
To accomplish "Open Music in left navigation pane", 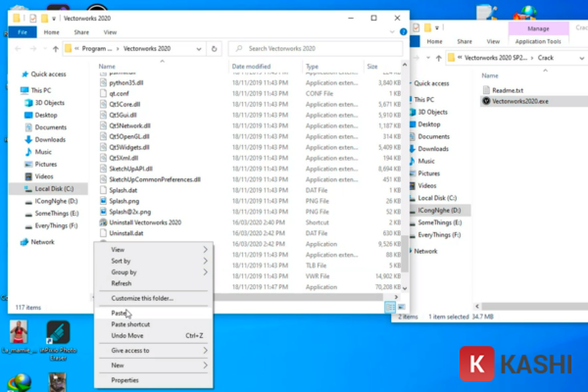I will point(43,152).
